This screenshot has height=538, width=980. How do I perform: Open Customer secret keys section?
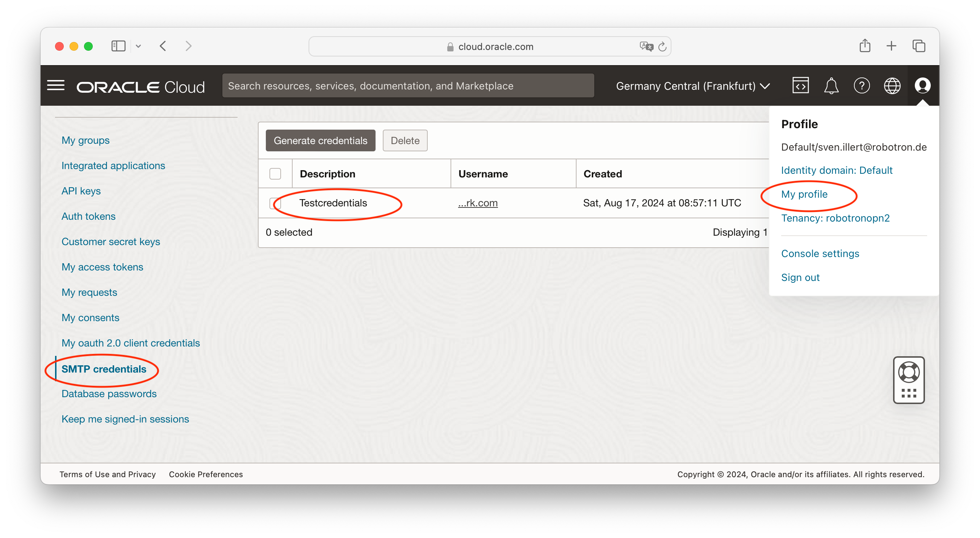pyautogui.click(x=111, y=241)
